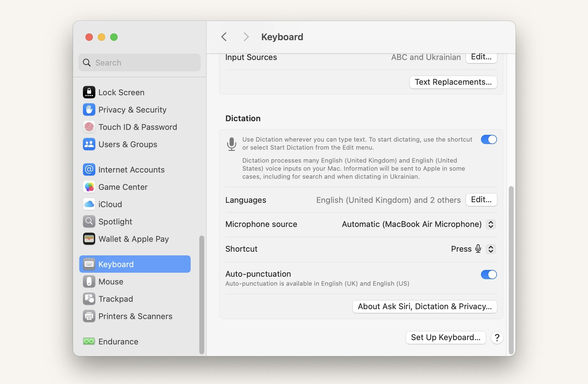Open the Shortcut popup stepper arrows
This screenshot has height=384, width=588.
click(491, 249)
